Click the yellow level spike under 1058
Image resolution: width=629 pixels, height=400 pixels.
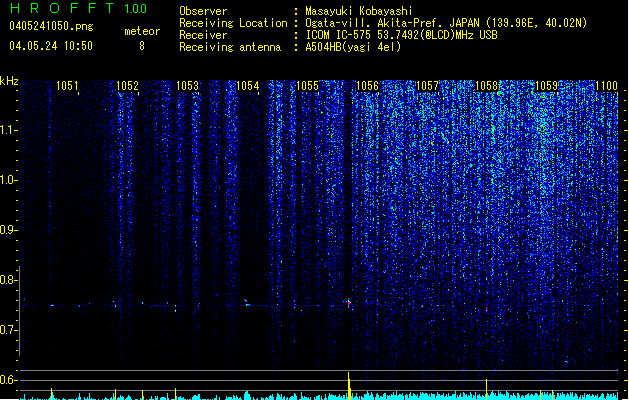487,389
